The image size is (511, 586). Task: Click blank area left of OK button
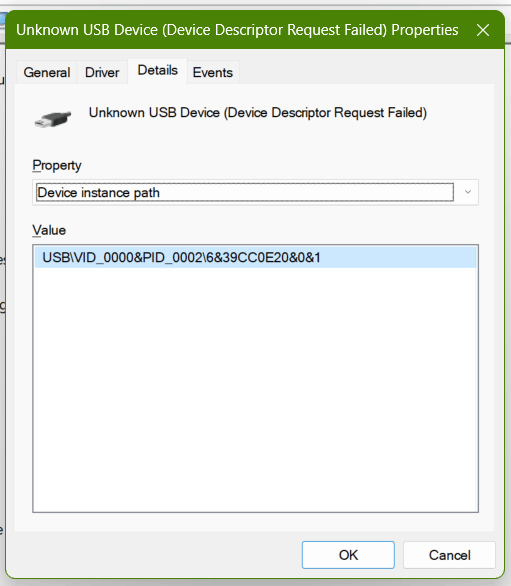click(157, 555)
